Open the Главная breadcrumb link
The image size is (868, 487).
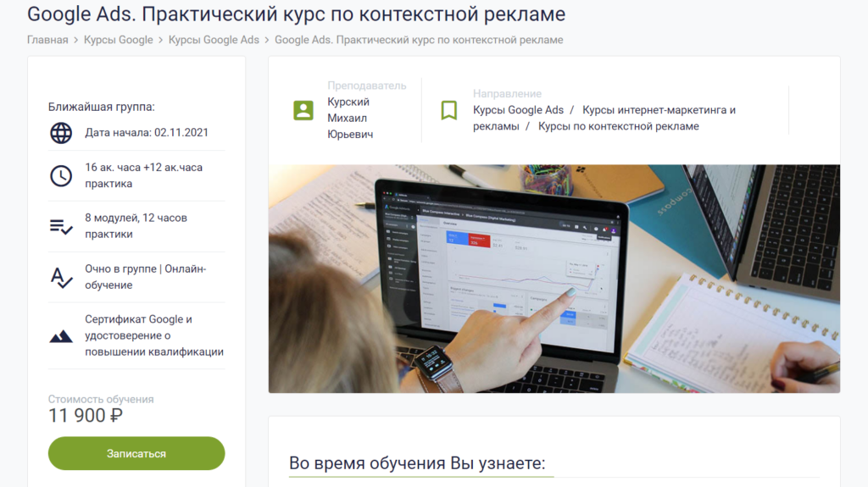click(x=47, y=40)
